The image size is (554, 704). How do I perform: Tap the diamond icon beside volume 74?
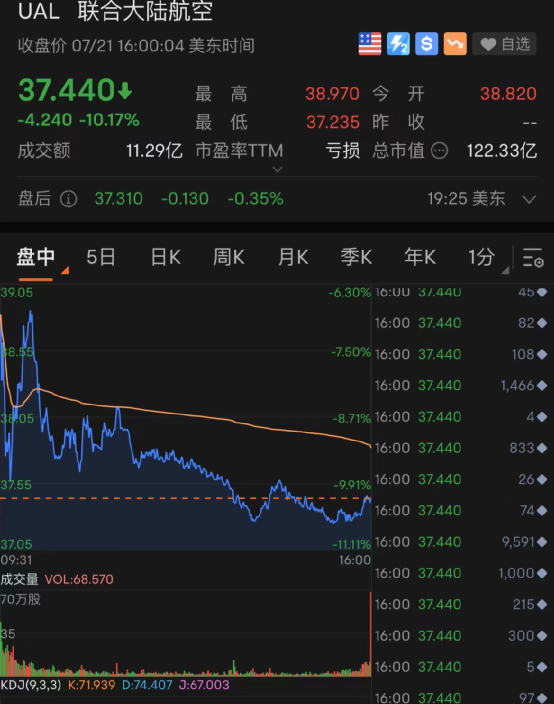tap(542, 510)
